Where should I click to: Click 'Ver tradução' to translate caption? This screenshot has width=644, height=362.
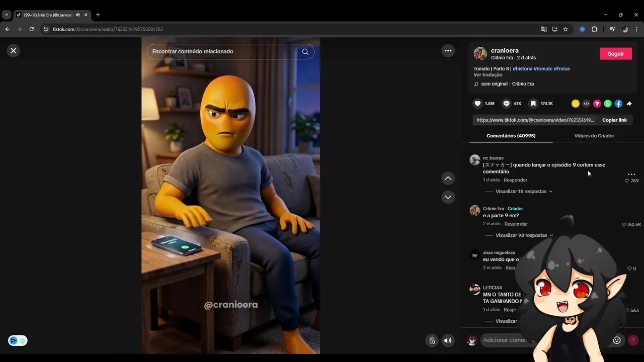click(x=488, y=75)
